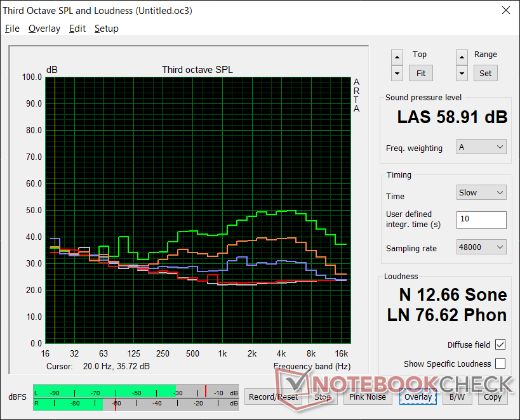520x420 pixels.
Task: Click the Range down arrow
Action: [x=462, y=73]
